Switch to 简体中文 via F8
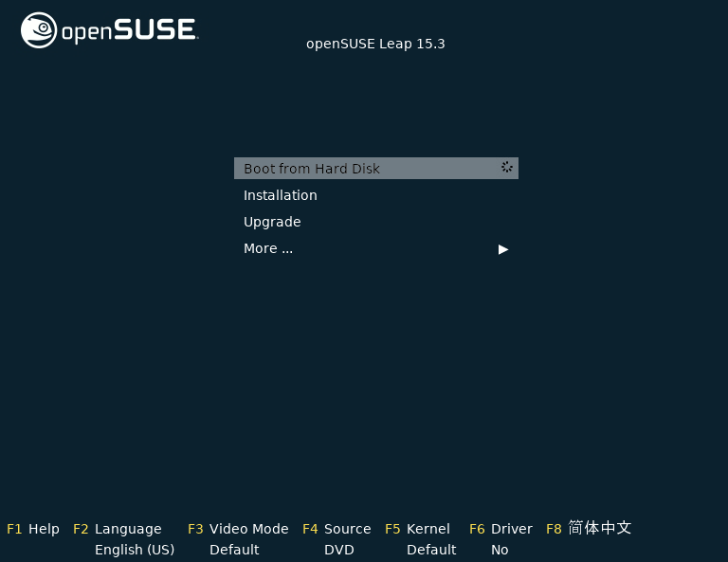This screenshot has height=562, width=728. 600,528
